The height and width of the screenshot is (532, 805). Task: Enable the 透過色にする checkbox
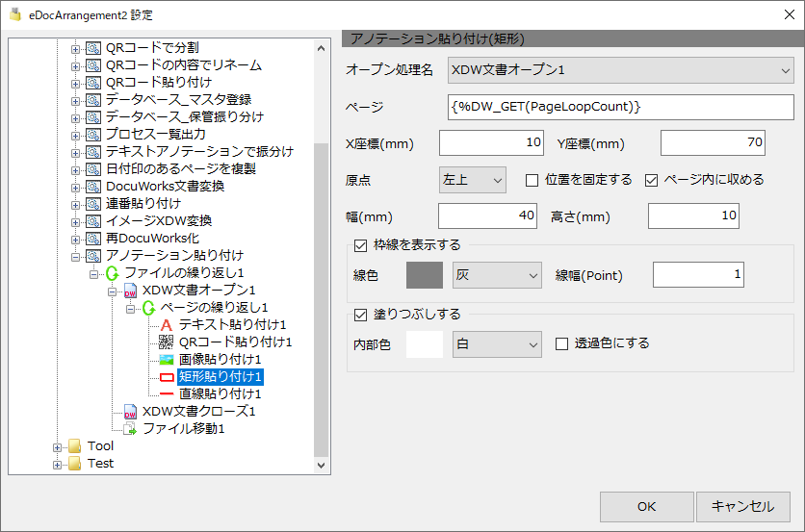pos(561,343)
